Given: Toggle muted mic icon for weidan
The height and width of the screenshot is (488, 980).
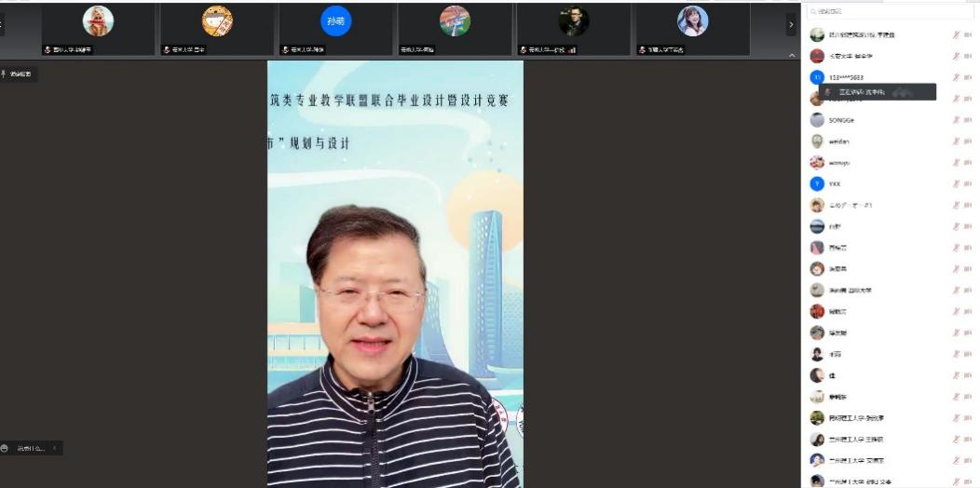Looking at the screenshot, I should click(956, 142).
